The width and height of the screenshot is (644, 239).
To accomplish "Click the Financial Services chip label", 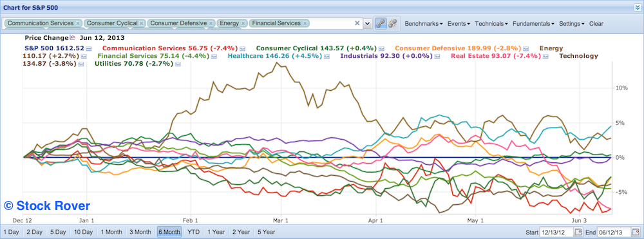I will (x=276, y=23).
